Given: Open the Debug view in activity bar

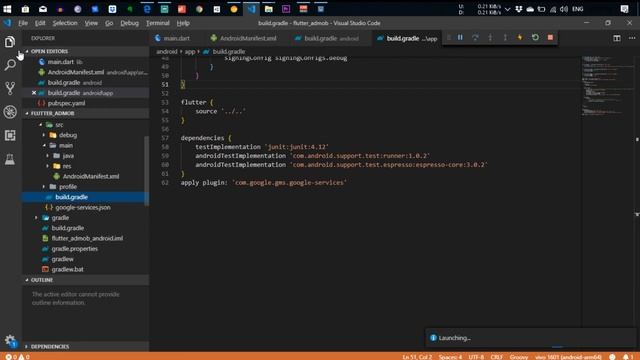Looking at the screenshot, I should tap(10, 112).
